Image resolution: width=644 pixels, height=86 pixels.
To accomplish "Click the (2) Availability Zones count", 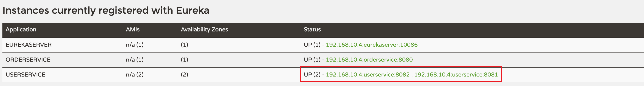I will [184, 75].
